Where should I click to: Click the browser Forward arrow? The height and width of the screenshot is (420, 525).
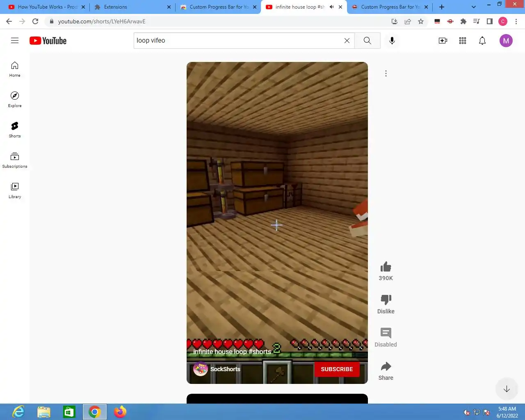coord(22,21)
